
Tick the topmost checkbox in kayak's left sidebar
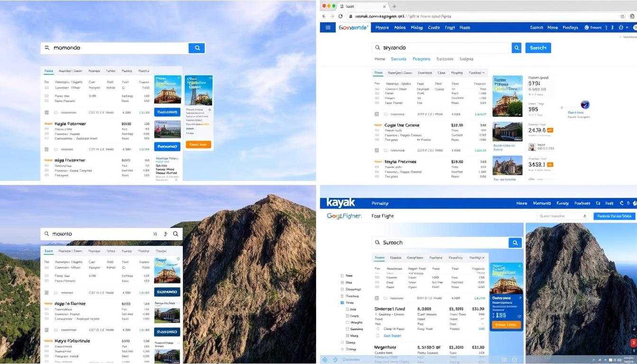(x=342, y=275)
